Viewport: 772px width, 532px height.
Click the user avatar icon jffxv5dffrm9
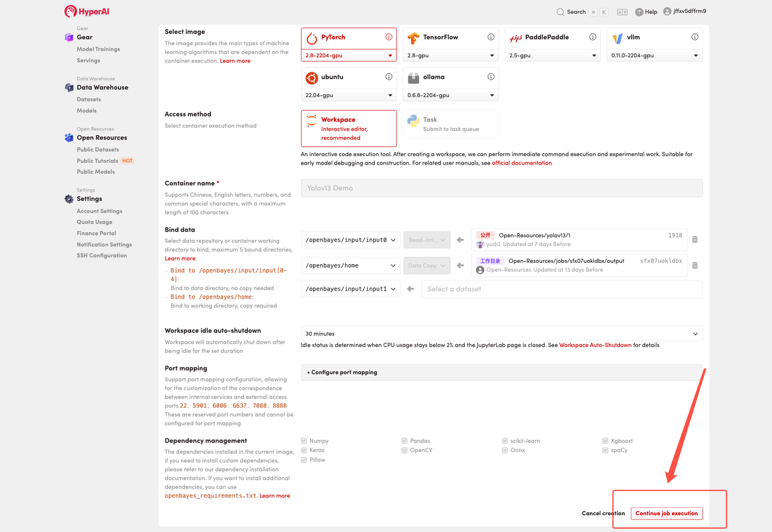pyautogui.click(x=667, y=11)
